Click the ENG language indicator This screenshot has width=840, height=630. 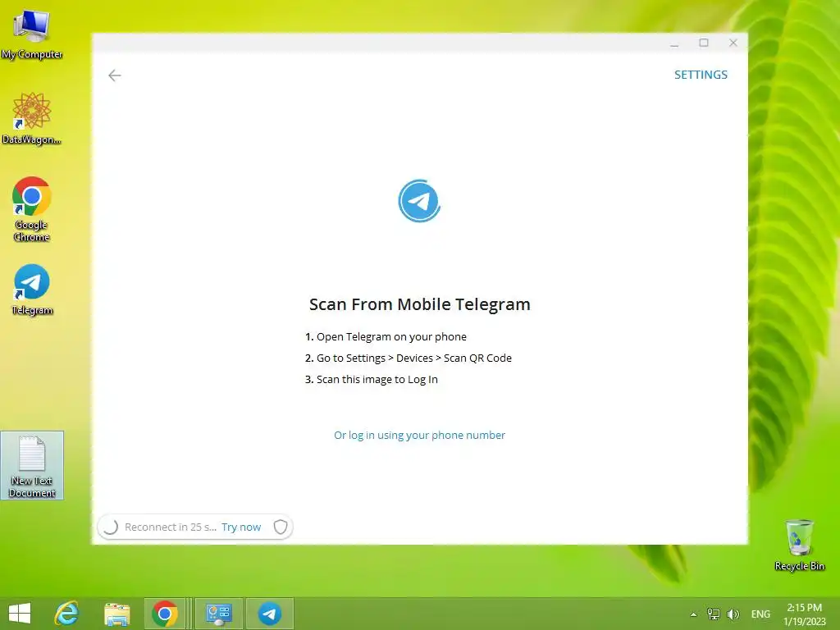[760, 614]
